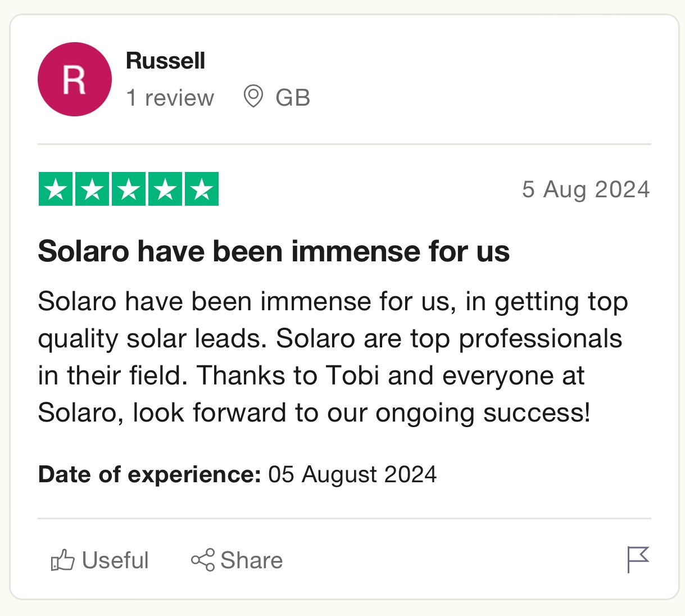Click the location pin icon
685x616 pixels.
[x=253, y=97]
